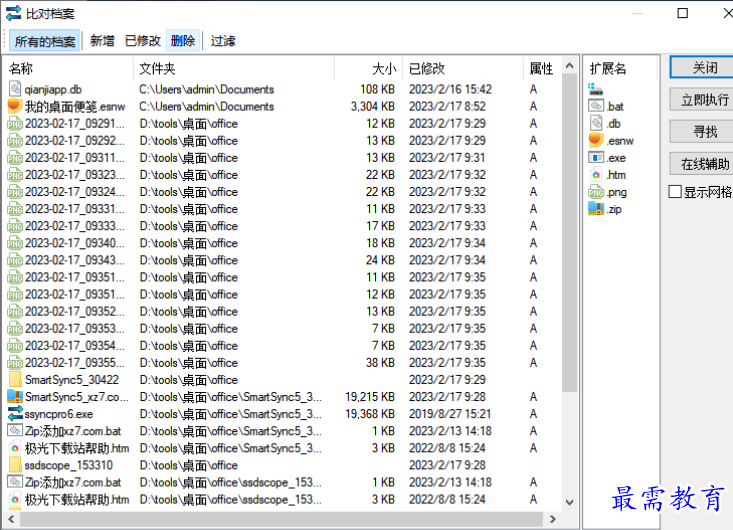This screenshot has width=733, height=530.
Task: Select the SmartSync5_30422 folder icon
Action: coord(15,380)
